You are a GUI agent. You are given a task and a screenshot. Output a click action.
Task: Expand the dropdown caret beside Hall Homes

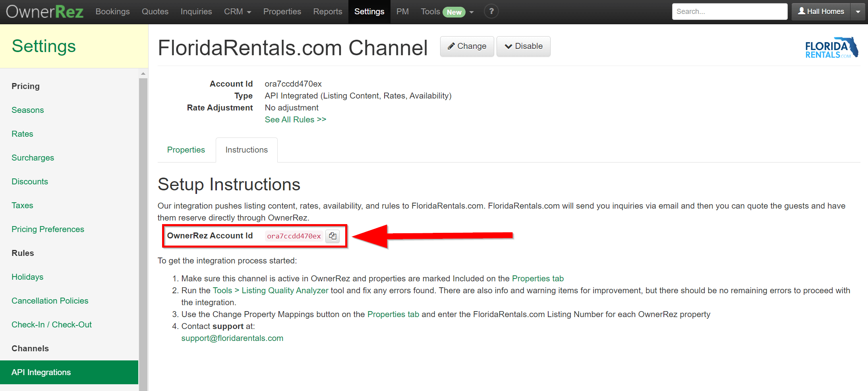[858, 12]
